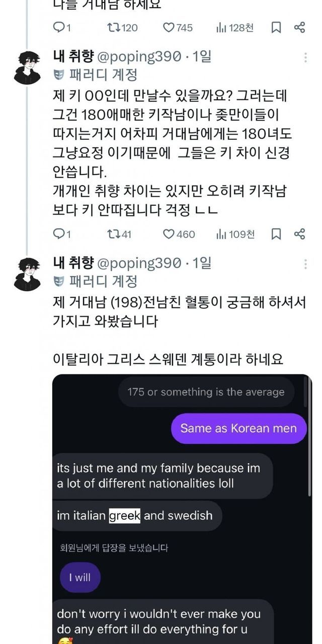The image size is (322, 644).
Task: Reply to the tweet with 460 likes
Action: tap(58, 234)
